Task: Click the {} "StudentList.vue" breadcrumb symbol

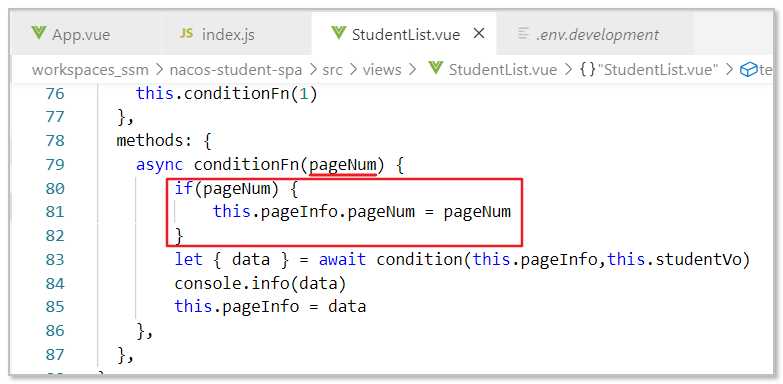Action: point(649,70)
